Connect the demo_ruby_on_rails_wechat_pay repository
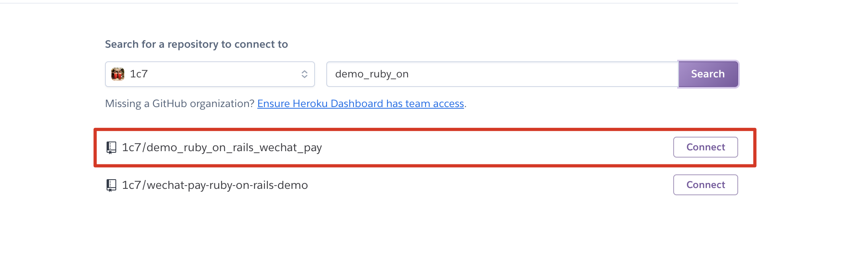 pos(705,147)
